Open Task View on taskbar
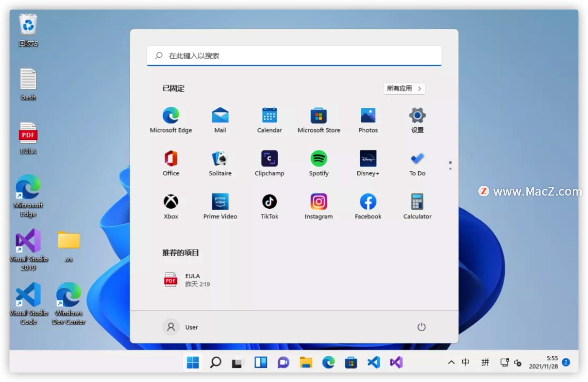 pos(237,363)
